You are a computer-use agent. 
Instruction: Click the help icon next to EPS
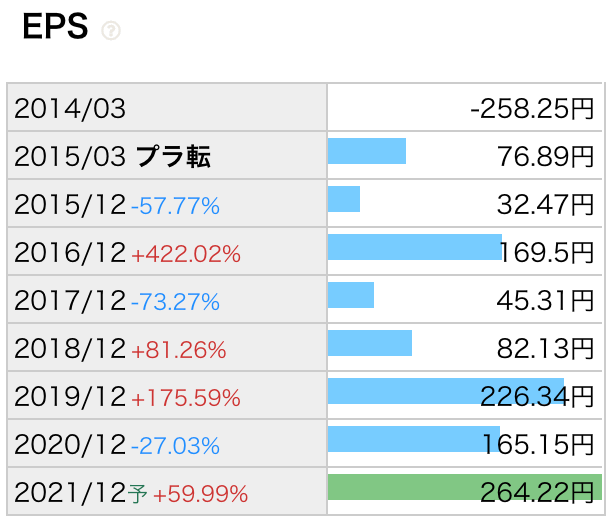click(111, 31)
